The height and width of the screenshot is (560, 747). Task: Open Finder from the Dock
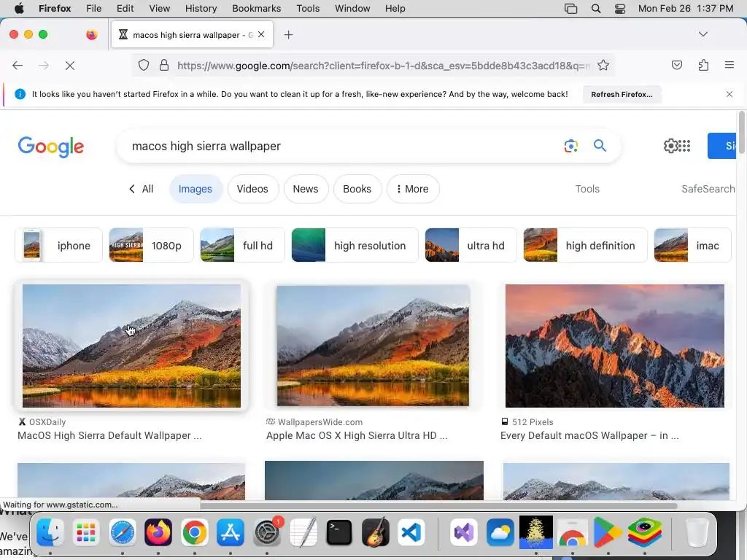click(50, 532)
